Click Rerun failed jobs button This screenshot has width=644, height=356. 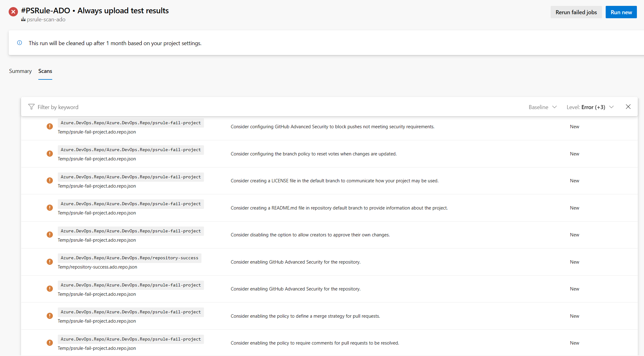pyautogui.click(x=576, y=12)
